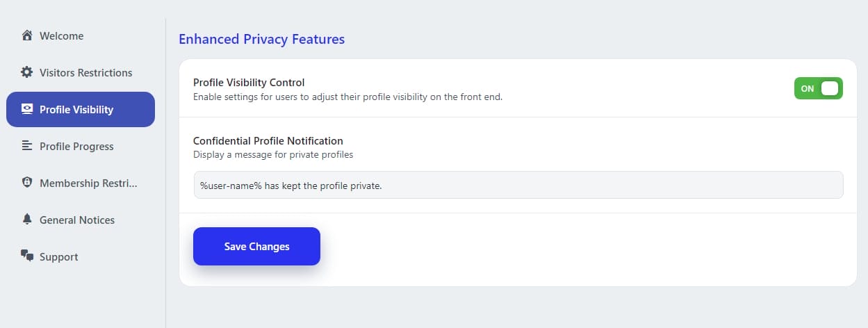Click the Confidential Profile Notification title
The height and width of the screenshot is (328, 868).
coord(268,140)
